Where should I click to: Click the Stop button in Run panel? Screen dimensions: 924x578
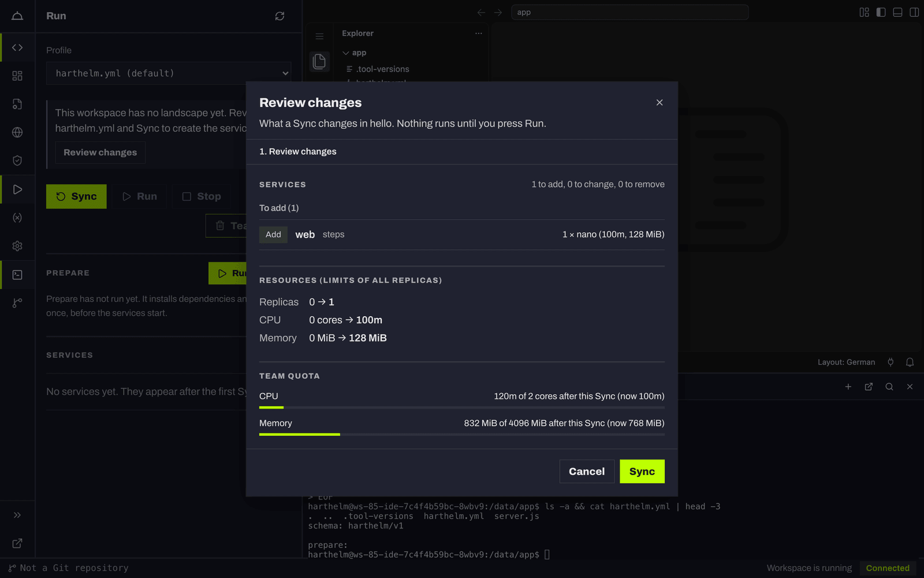(x=202, y=197)
